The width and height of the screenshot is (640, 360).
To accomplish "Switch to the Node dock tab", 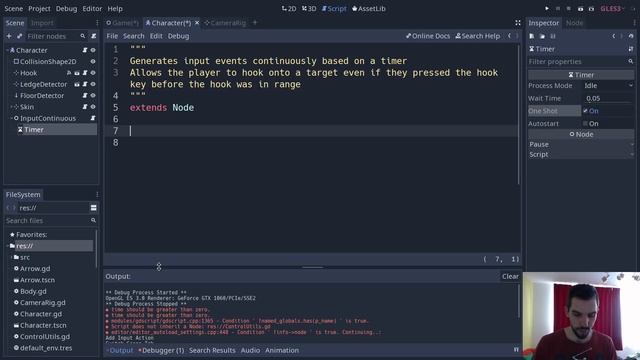I will coord(574,23).
